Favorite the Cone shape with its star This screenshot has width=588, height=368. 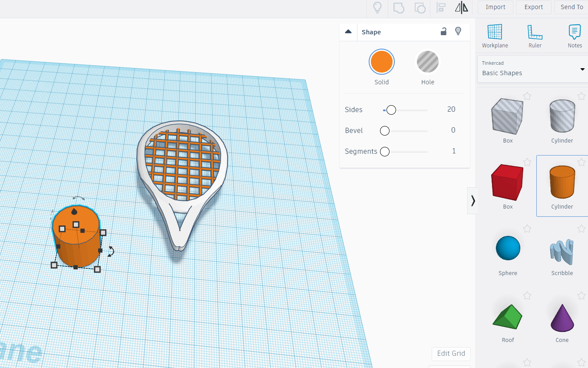pyautogui.click(x=581, y=295)
